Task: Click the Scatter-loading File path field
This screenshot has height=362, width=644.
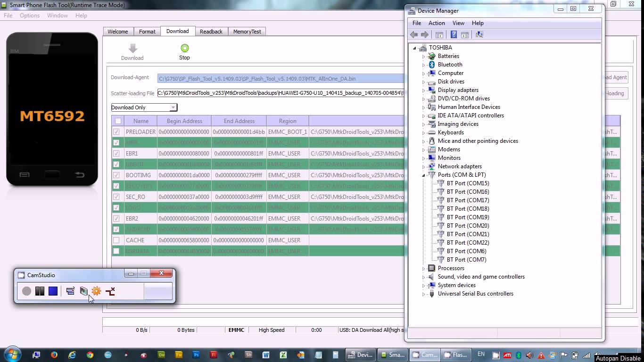Action: point(281,93)
